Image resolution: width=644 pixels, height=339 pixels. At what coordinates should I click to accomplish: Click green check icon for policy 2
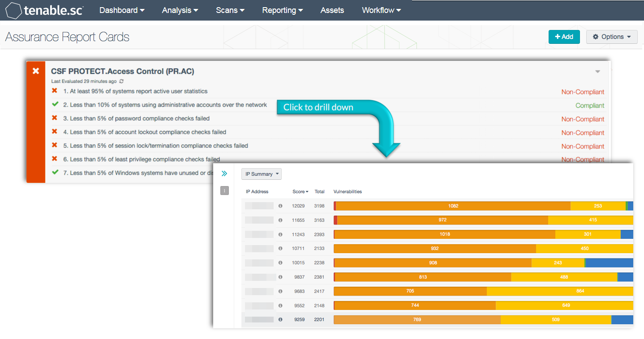(55, 104)
